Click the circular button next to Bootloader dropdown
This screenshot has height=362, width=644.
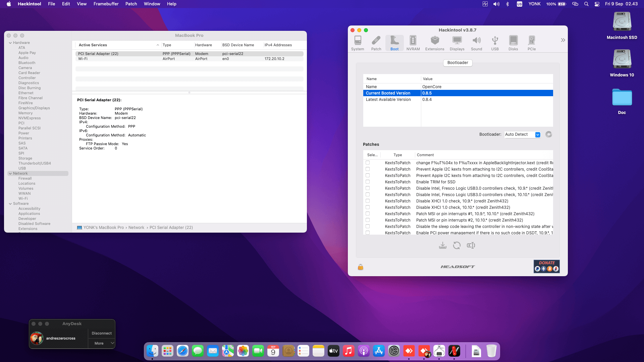(549, 134)
